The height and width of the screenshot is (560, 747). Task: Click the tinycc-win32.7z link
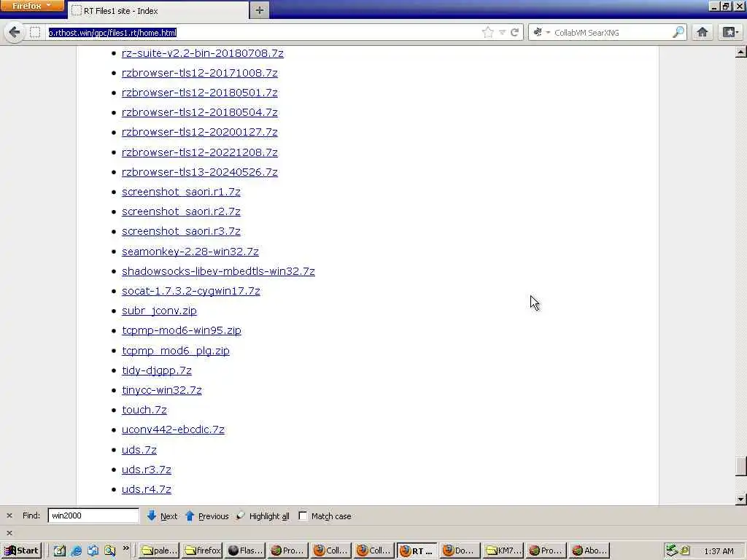(161, 390)
